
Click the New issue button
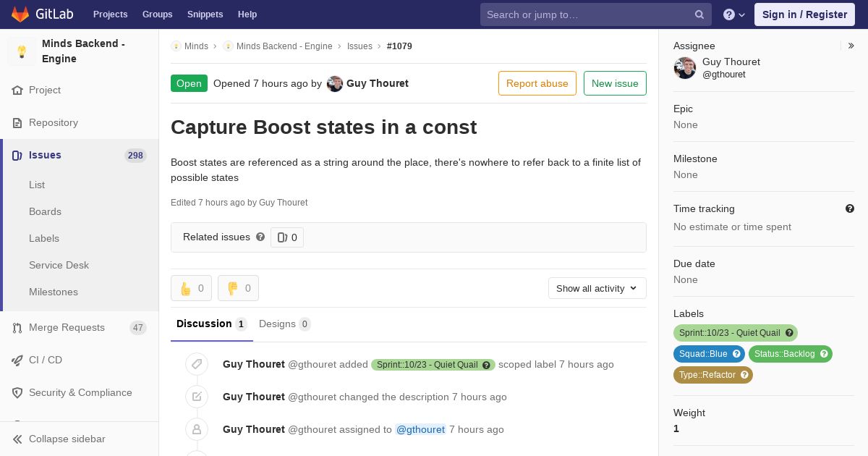tap(615, 83)
